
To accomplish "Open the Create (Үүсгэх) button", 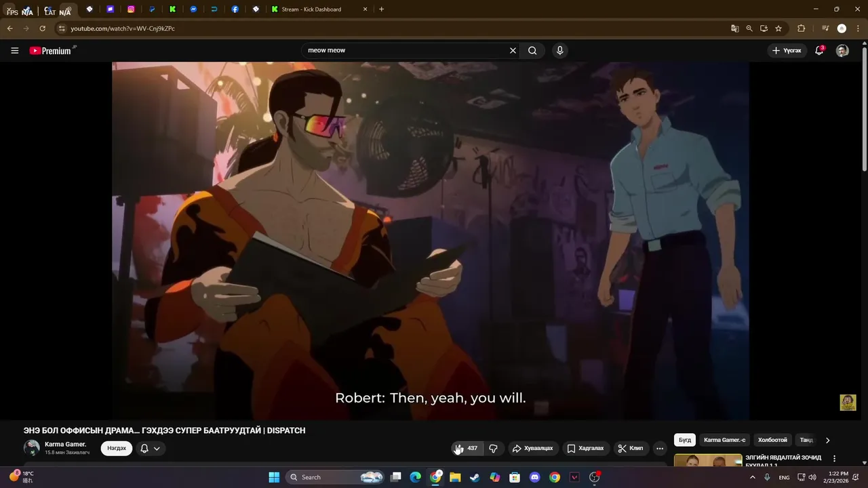I will (787, 50).
